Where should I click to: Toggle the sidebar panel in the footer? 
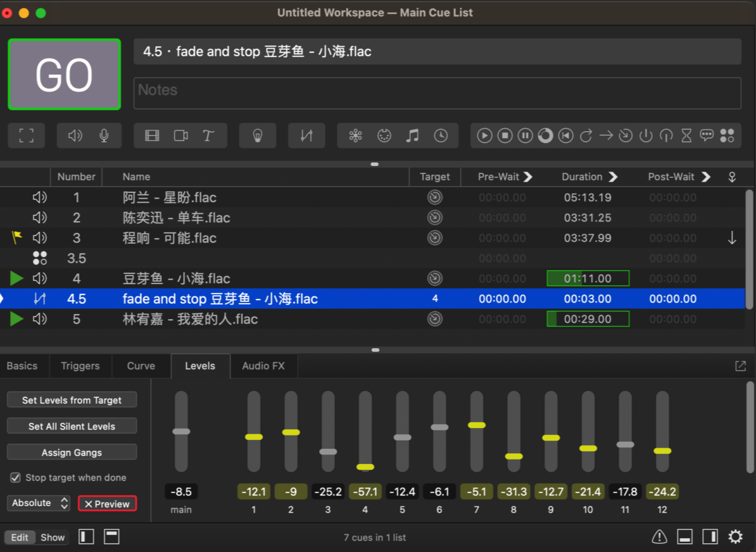pyautogui.click(x=86, y=537)
